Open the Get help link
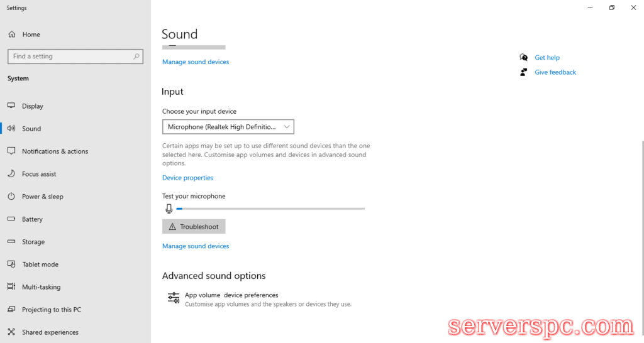This screenshot has width=644, height=343. pos(547,58)
